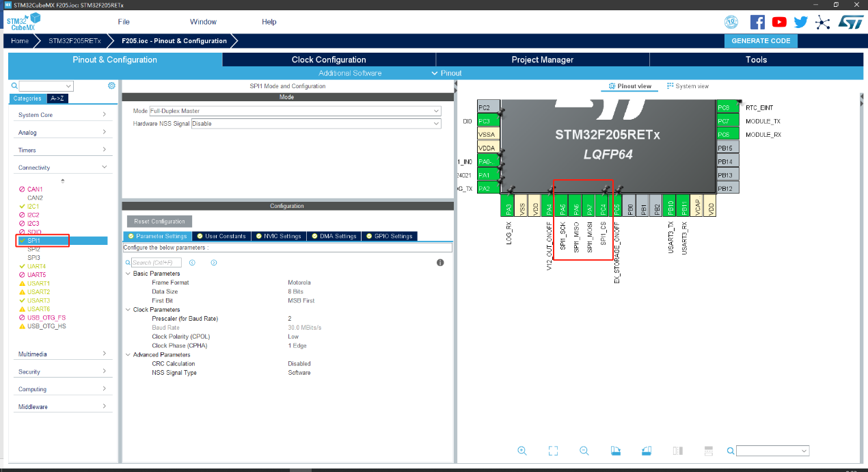Screen dimensions: 868x472
Task: Open the peripheral search dropdown
Action: pyautogui.click(x=69, y=86)
